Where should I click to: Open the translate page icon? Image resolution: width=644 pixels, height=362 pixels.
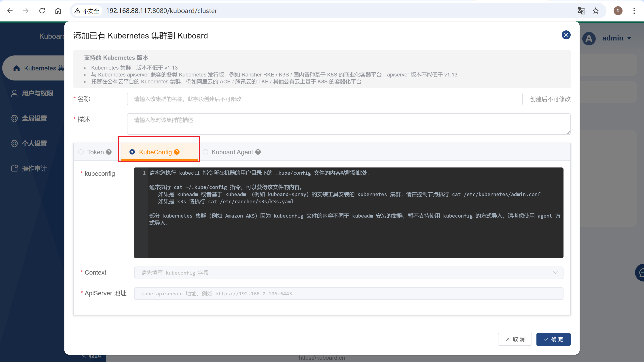581,11
